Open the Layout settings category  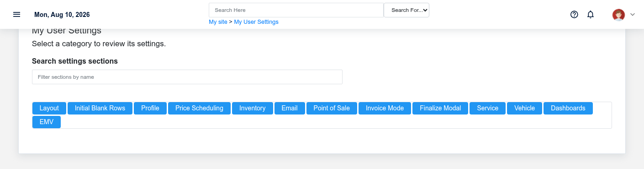pyautogui.click(x=49, y=108)
